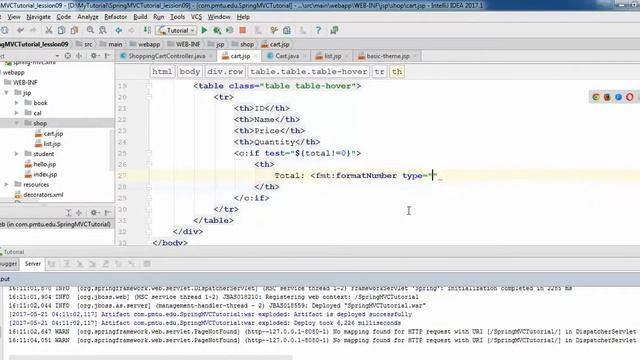Image resolution: width=640 pixels, height=360 pixels.
Task: Collapse the shop folder
Action: pos(17,123)
